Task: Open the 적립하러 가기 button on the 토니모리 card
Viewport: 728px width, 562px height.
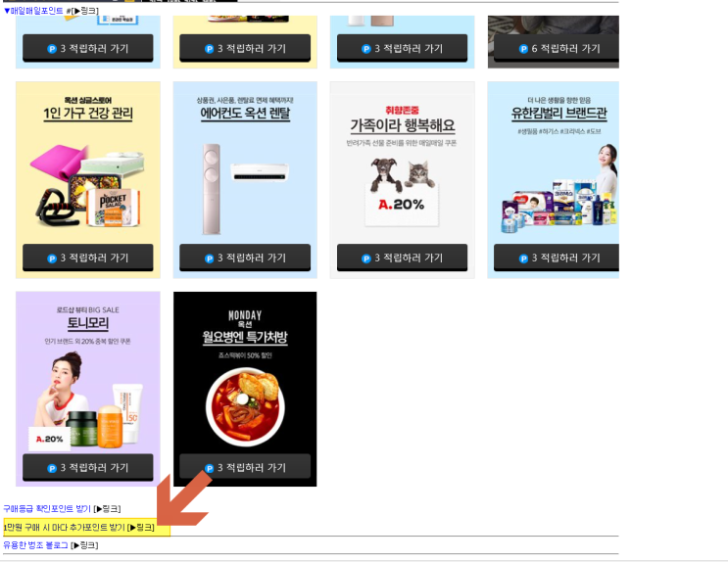Action: click(88, 467)
